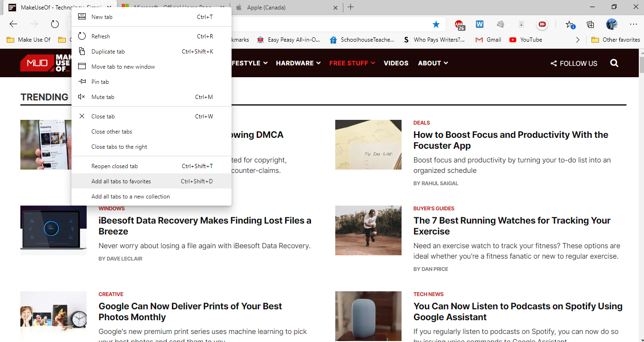This screenshot has height=342, width=644.
Task: Open the Favorites star-list icon
Action: click(570, 25)
